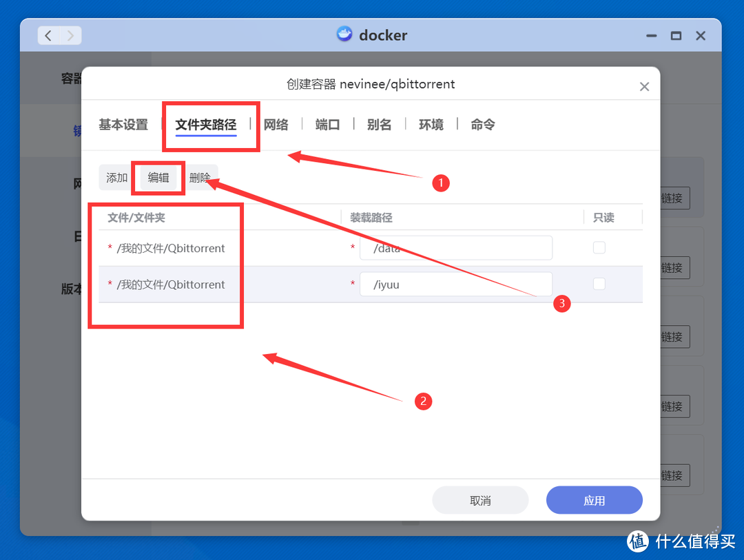This screenshot has width=744, height=560.
Task: Enable read-only for the /iyuu mount
Action: [x=599, y=284]
